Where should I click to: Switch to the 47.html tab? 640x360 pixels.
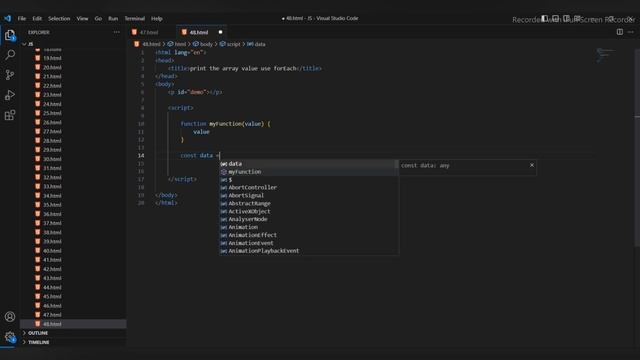[149, 32]
